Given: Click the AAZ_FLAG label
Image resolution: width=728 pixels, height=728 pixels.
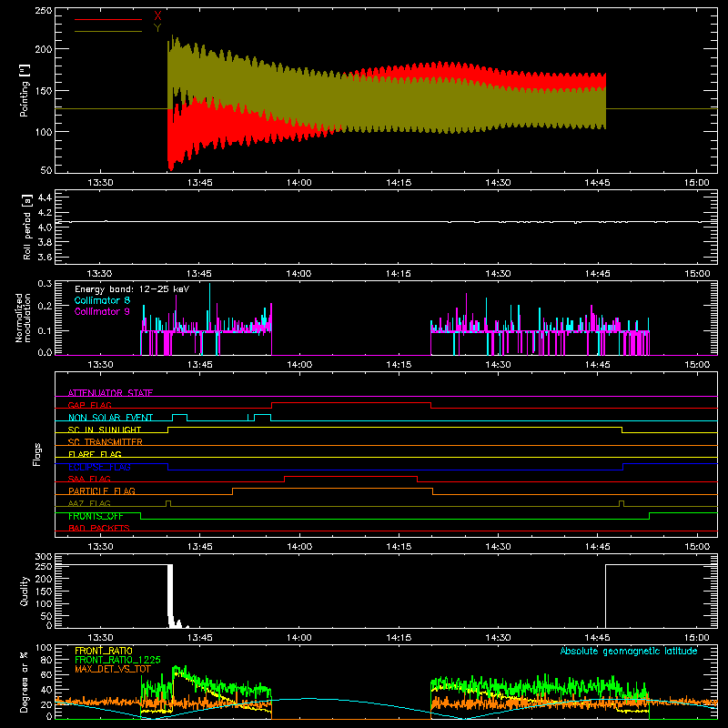Looking at the screenshot, I should click(89, 503).
